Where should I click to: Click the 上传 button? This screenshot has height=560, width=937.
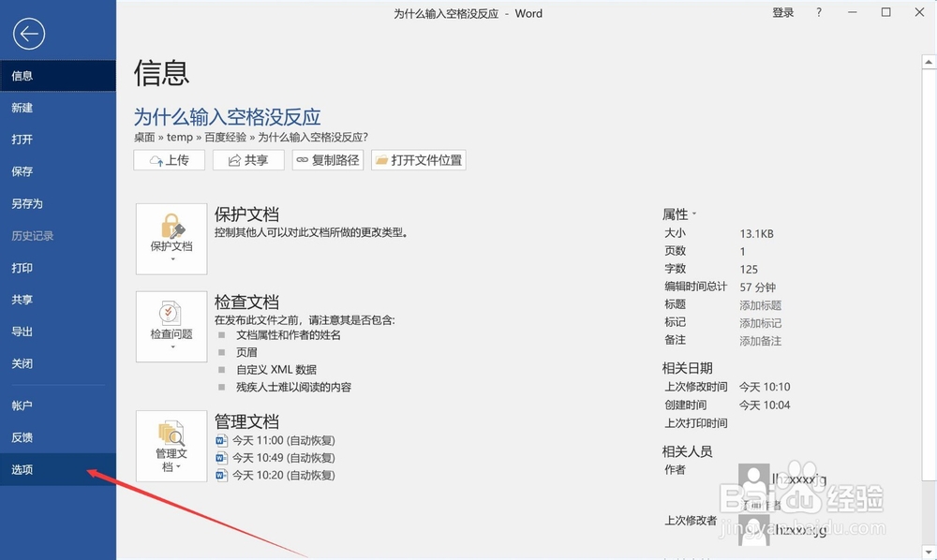tap(169, 160)
